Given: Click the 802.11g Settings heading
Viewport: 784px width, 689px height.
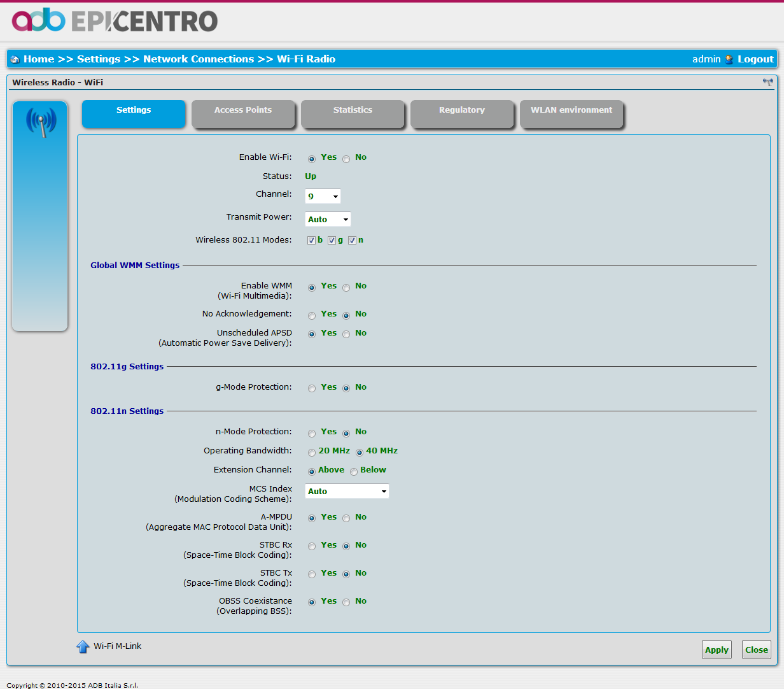Looking at the screenshot, I should 127,367.
